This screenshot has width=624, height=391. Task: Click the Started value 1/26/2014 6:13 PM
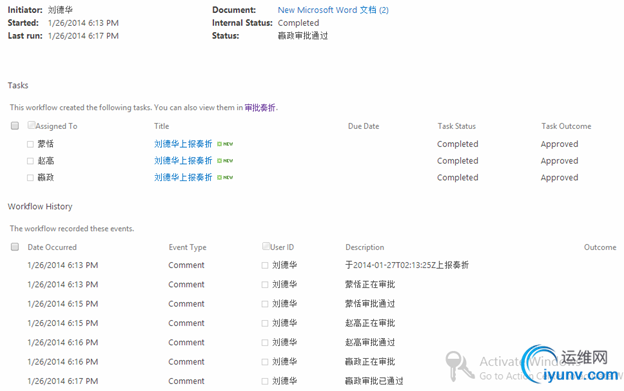(x=83, y=23)
